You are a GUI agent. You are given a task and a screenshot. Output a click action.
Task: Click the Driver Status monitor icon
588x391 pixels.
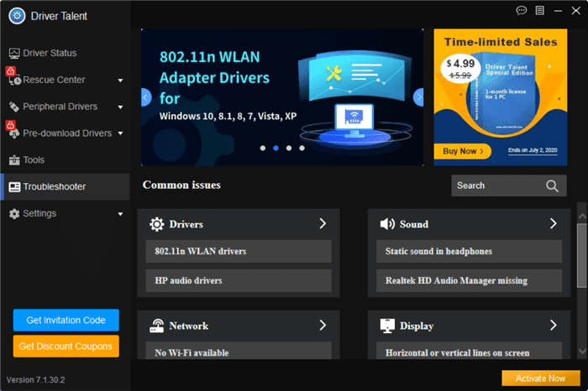click(x=14, y=53)
